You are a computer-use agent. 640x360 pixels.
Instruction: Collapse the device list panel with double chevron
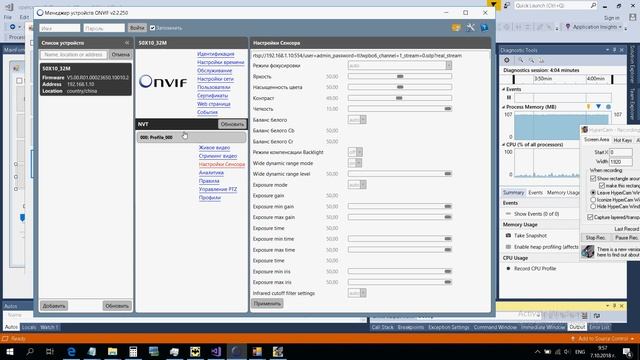coord(127,43)
